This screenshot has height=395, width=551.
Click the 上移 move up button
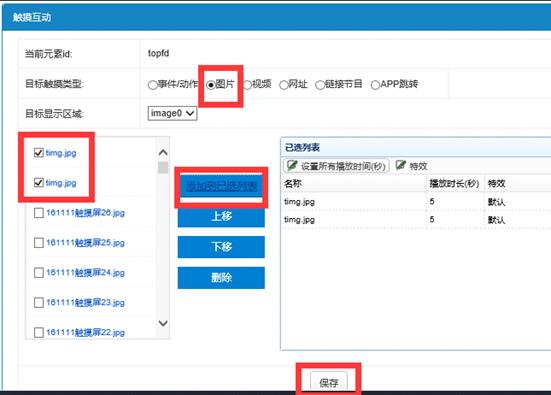221,216
